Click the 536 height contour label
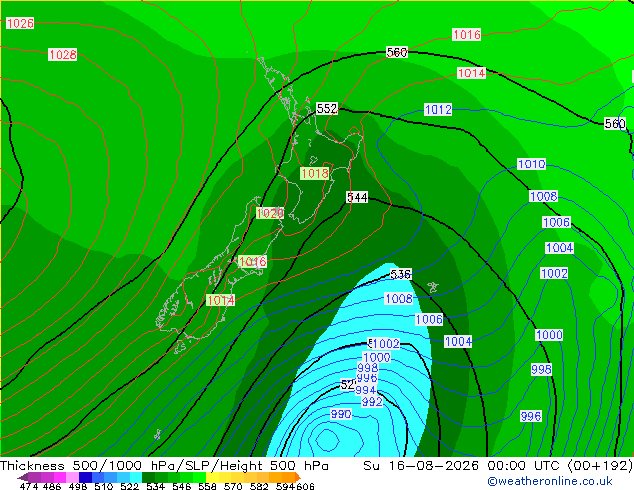The width and height of the screenshot is (634, 490). point(401,274)
